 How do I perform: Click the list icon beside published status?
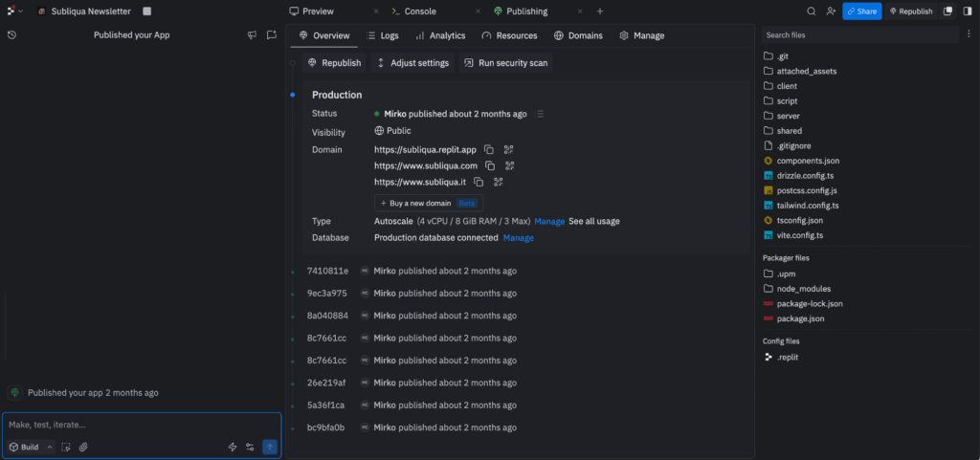(x=541, y=114)
